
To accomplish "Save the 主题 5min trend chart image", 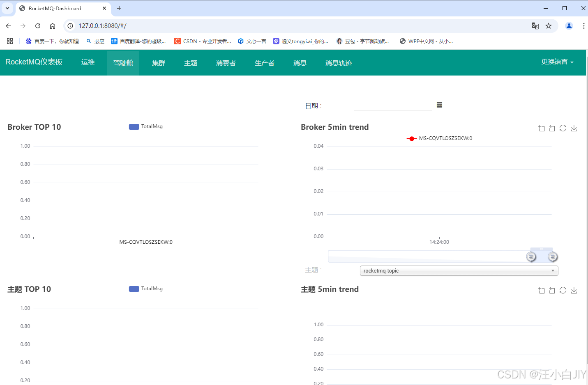I will coord(574,290).
